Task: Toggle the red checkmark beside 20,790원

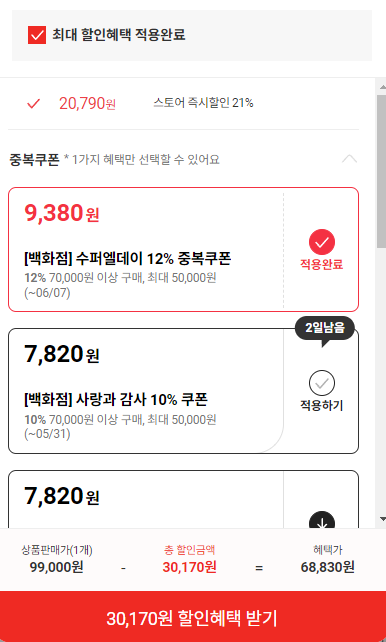Action: 33,104
